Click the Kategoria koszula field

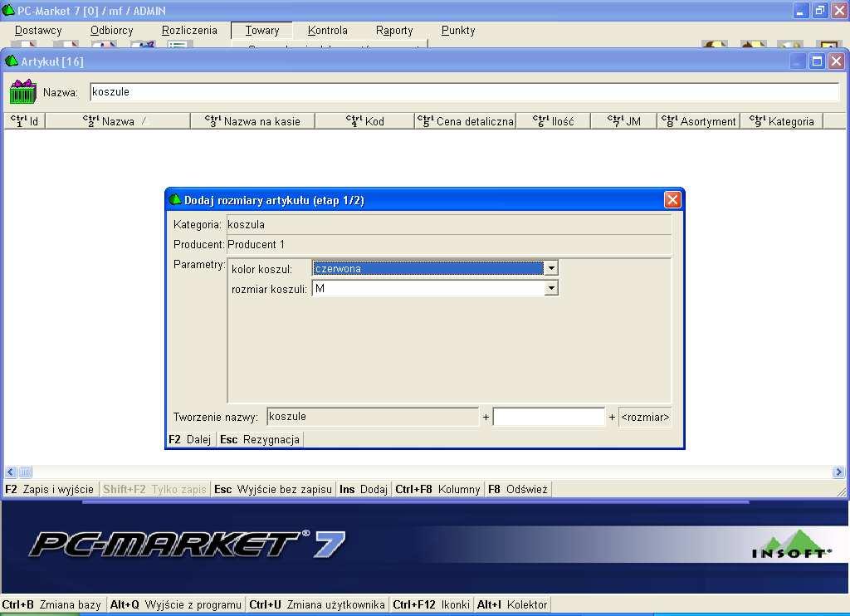click(x=449, y=224)
